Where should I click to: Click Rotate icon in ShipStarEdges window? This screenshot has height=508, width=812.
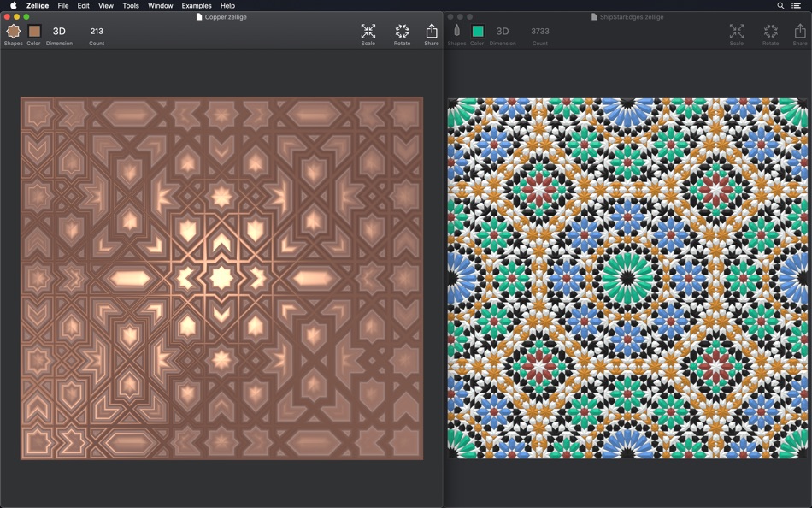(x=771, y=32)
